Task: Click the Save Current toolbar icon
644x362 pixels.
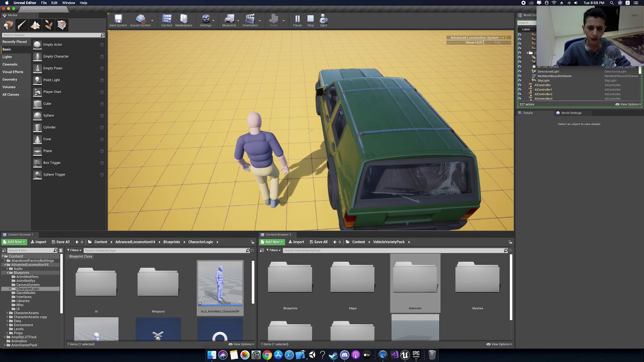Action: point(118,21)
